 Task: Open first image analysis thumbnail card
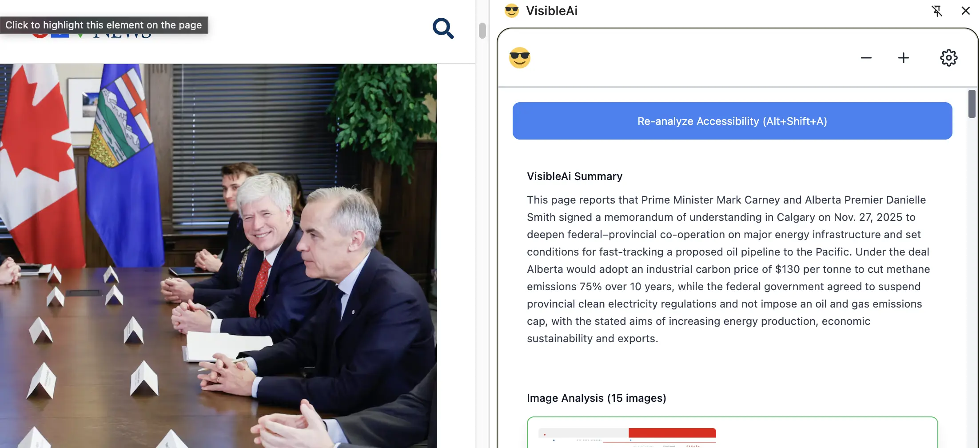(x=732, y=432)
